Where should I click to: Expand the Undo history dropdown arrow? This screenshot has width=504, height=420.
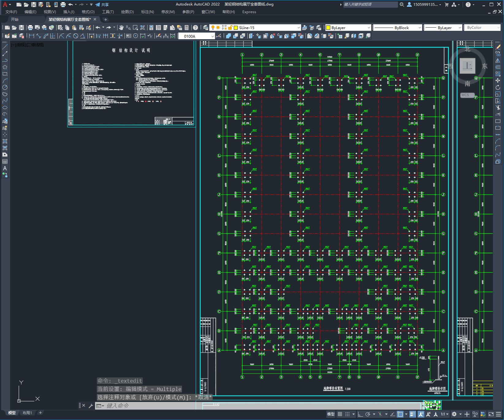(x=103, y=28)
